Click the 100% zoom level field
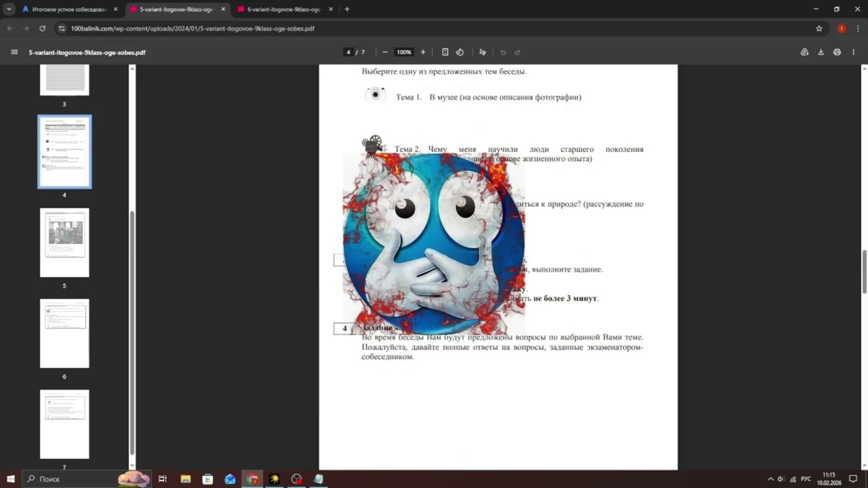Viewport: 868px width, 488px height. click(x=404, y=52)
